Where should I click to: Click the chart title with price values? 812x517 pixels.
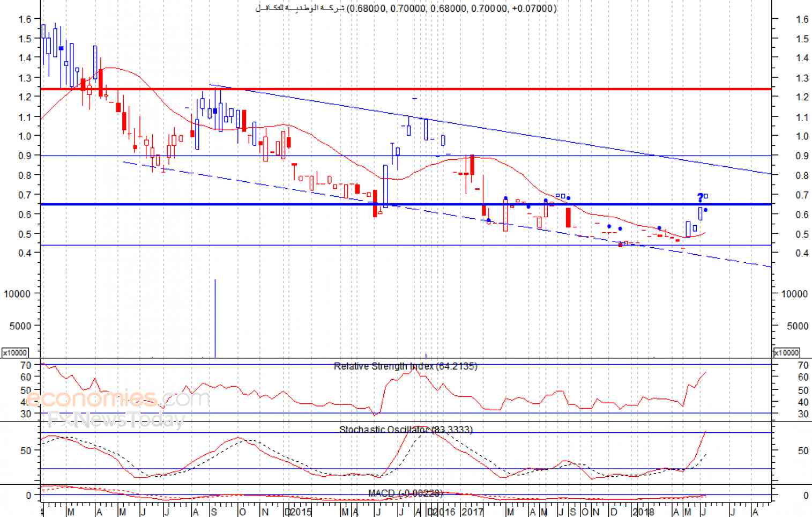[406, 8]
